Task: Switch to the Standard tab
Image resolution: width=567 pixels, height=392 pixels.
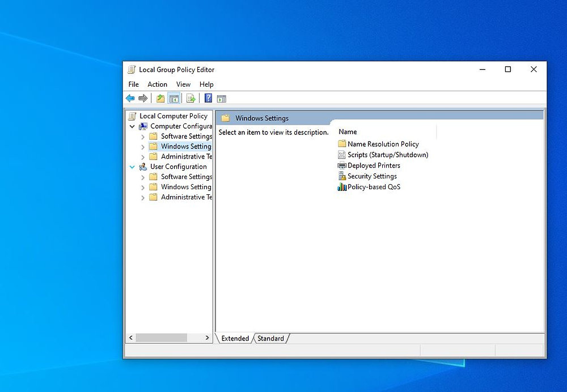Action: (x=270, y=338)
